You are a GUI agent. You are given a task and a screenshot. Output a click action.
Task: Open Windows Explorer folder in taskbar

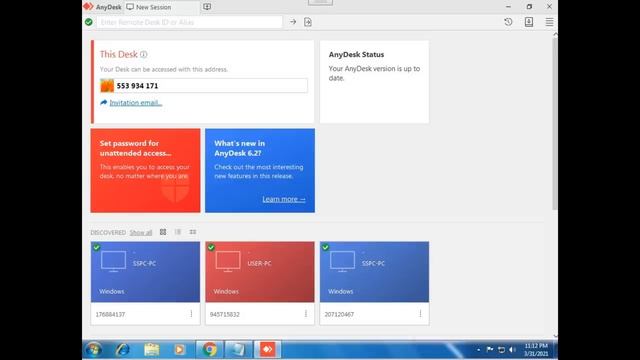(151, 349)
